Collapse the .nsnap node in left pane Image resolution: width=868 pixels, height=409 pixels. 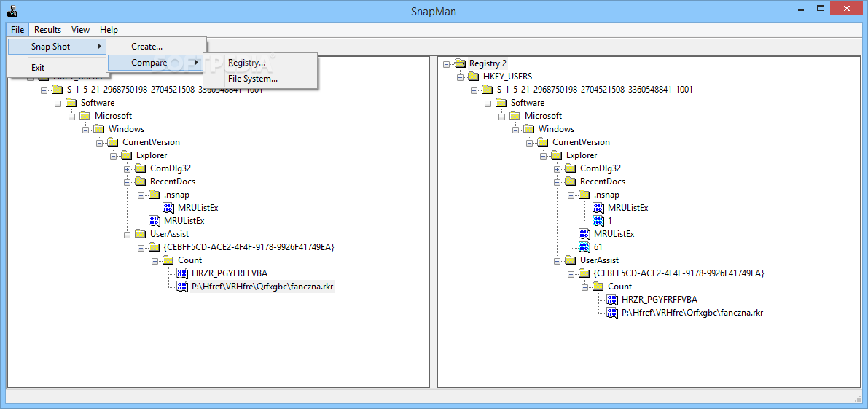(x=141, y=195)
